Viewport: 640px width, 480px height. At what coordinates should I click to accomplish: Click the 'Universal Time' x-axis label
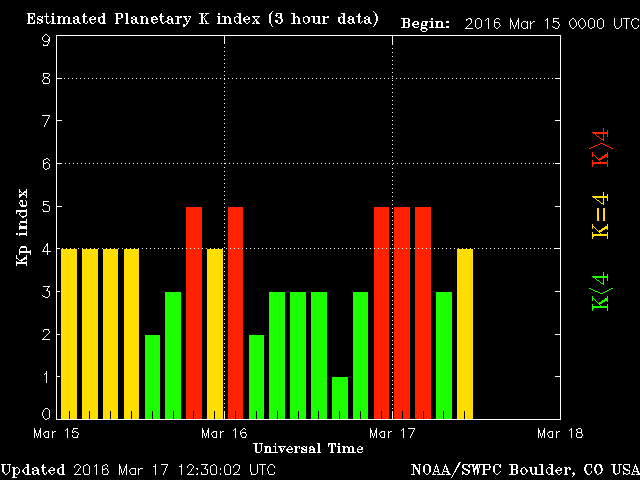(308, 447)
